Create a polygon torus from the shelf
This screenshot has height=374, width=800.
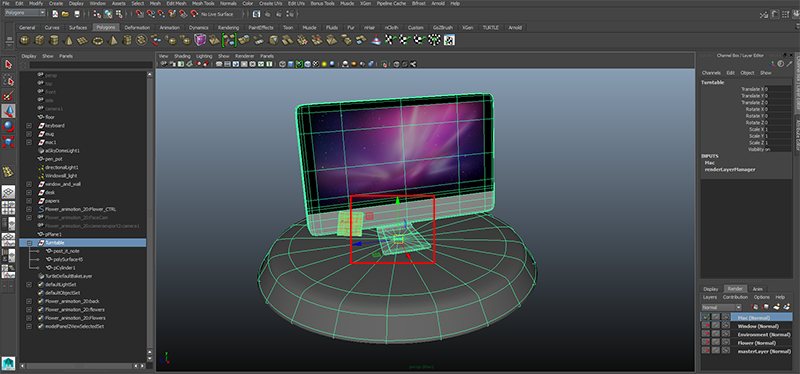(x=98, y=40)
